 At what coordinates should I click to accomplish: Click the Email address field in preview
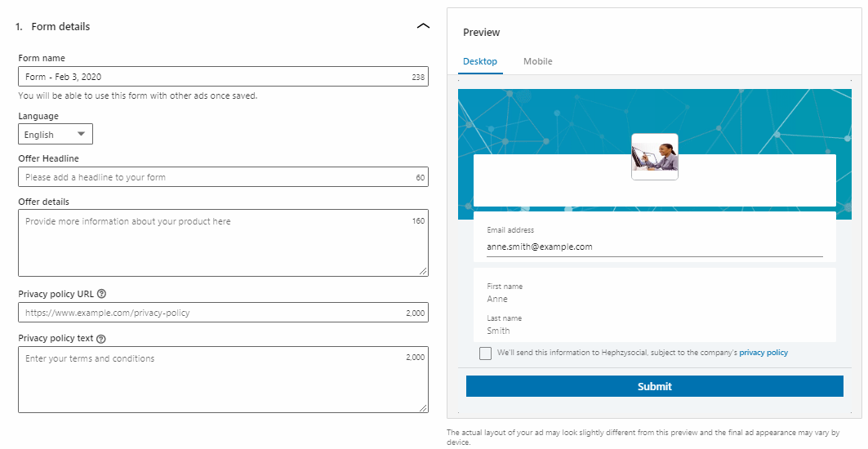(x=654, y=247)
